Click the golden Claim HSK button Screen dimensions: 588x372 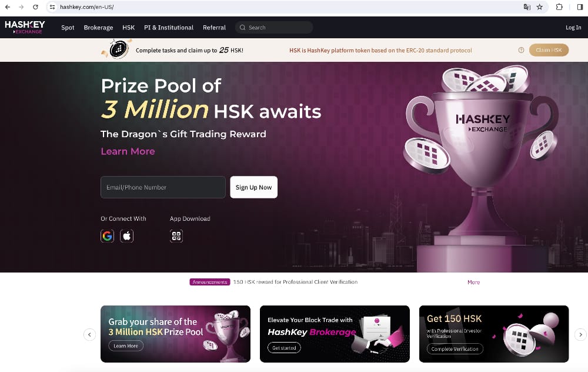tap(549, 50)
